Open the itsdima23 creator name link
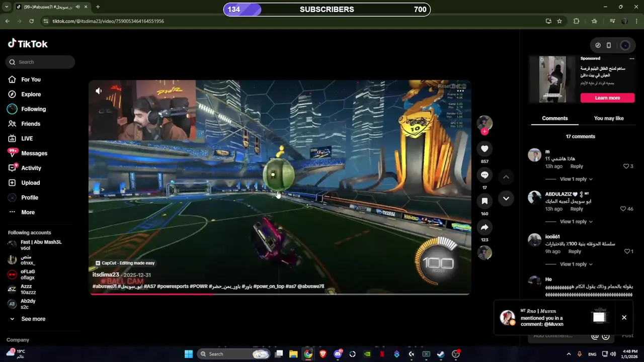This screenshot has width=644, height=362. tap(106, 275)
